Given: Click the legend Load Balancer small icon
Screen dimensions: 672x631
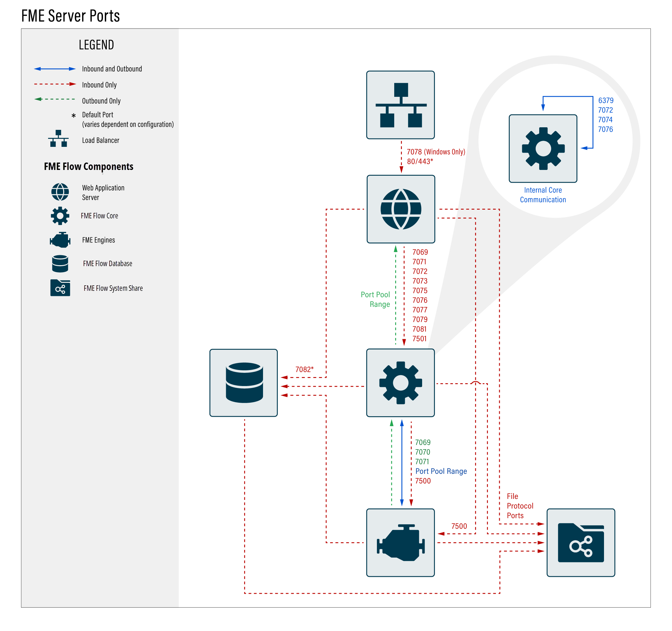Looking at the screenshot, I should click(58, 139).
